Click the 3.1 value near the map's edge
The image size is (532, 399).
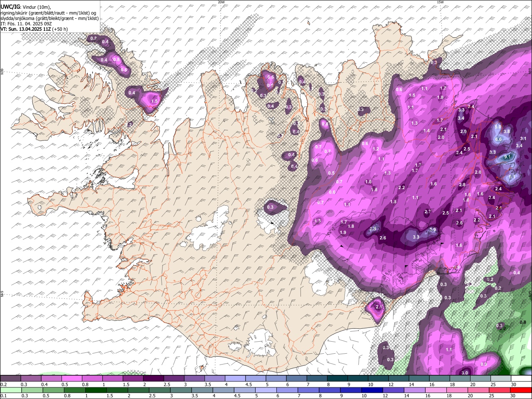[x=523, y=139]
